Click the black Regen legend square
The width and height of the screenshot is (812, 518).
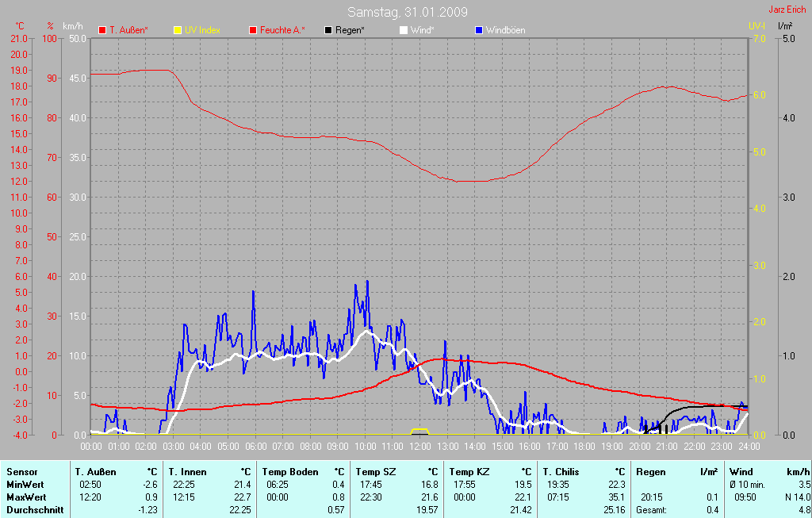point(328,30)
